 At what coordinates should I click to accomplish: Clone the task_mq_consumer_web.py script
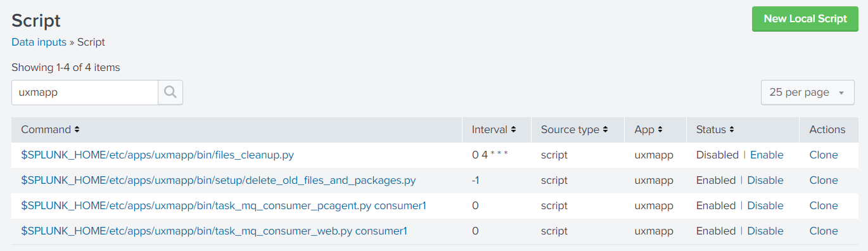tap(824, 231)
